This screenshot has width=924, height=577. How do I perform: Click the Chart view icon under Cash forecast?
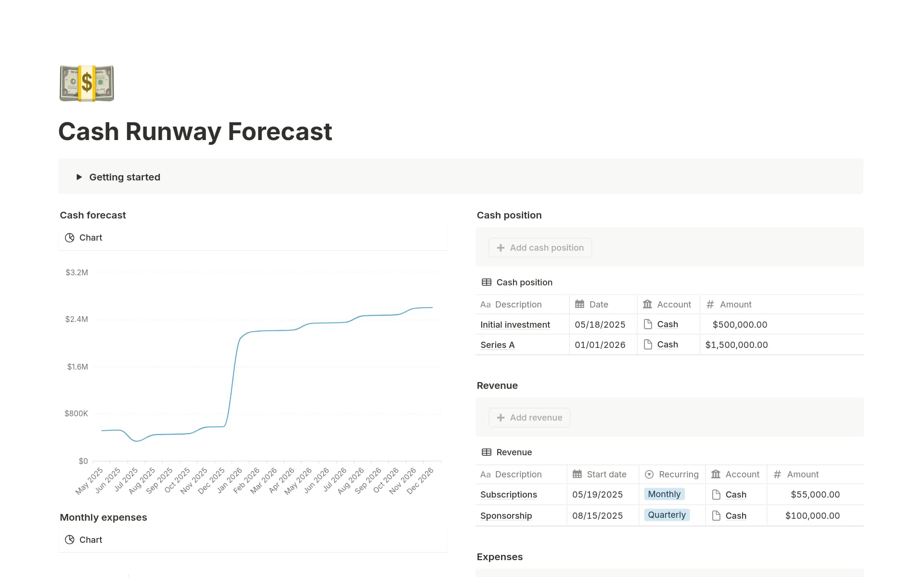click(70, 237)
